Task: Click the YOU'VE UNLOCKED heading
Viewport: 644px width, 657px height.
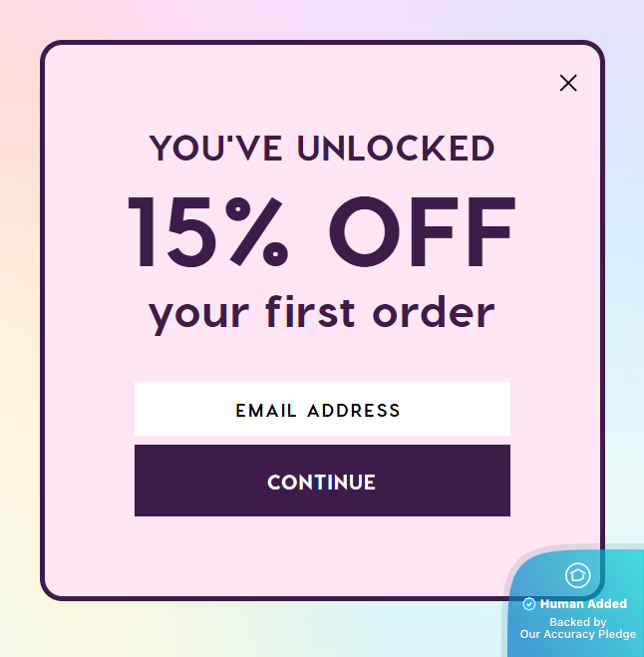Action: pyautogui.click(x=322, y=149)
